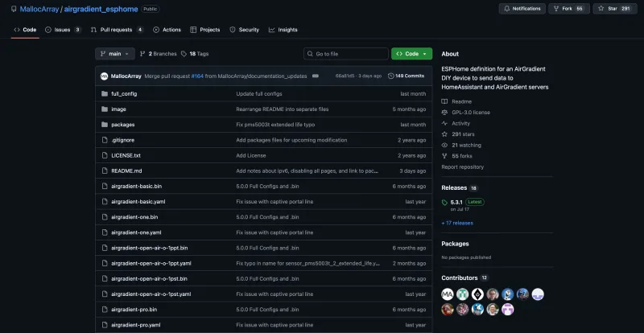Open the airgradient_esphome repository name link
Screen dimensions: 644x333
pos(101,9)
